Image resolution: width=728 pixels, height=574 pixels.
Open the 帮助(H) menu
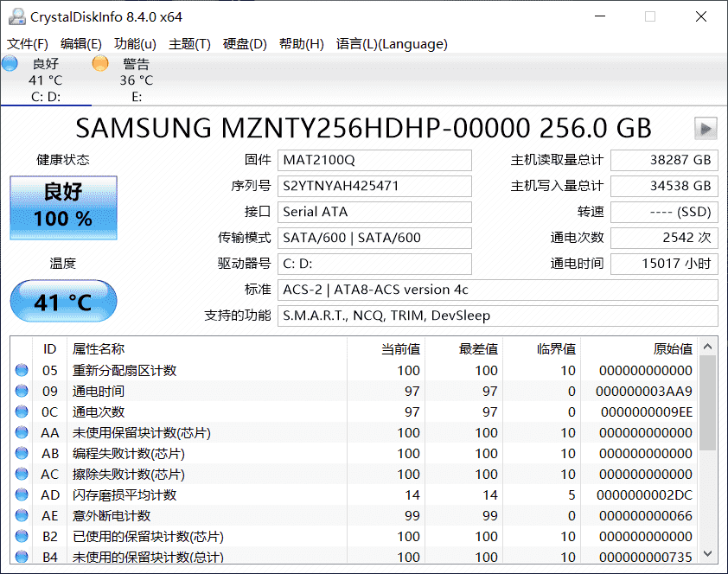302,44
